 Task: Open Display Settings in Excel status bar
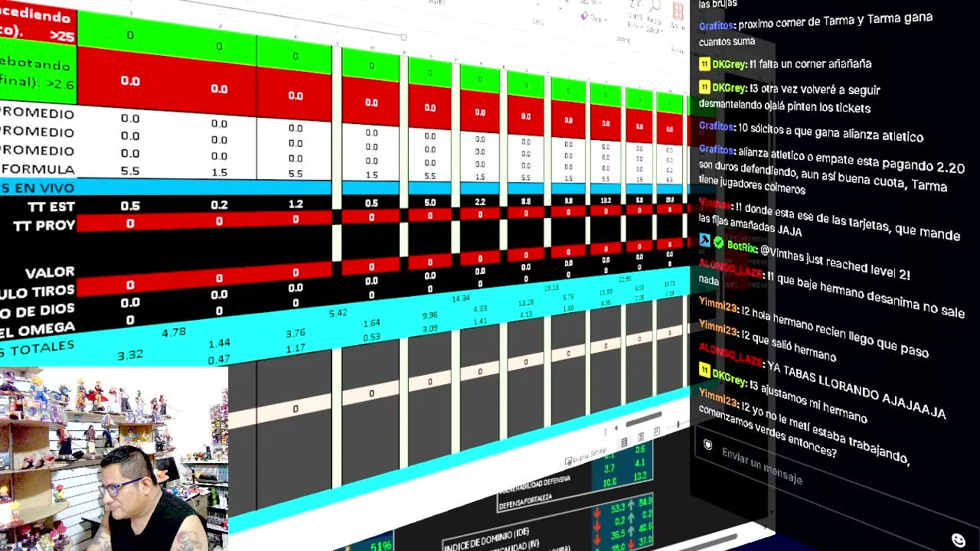tap(585, 456)
